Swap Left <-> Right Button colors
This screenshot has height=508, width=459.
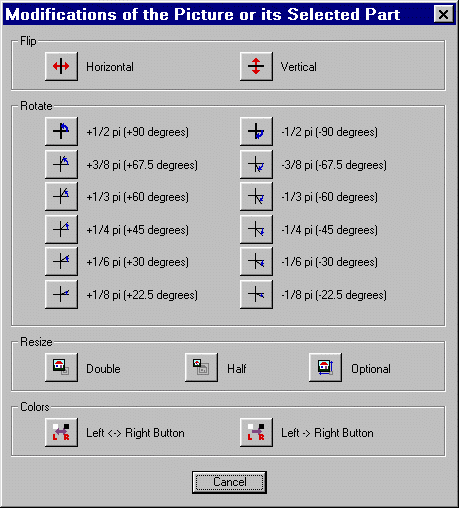pos(61,432)
